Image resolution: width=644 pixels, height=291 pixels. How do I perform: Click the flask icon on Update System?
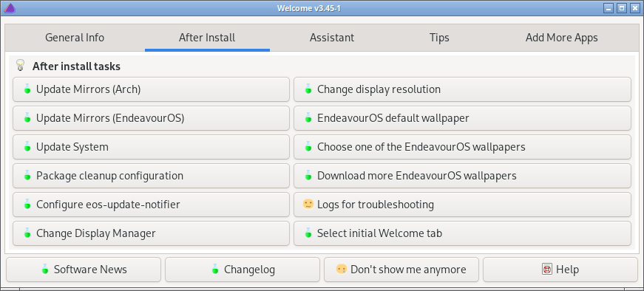[x=27, y=146]
